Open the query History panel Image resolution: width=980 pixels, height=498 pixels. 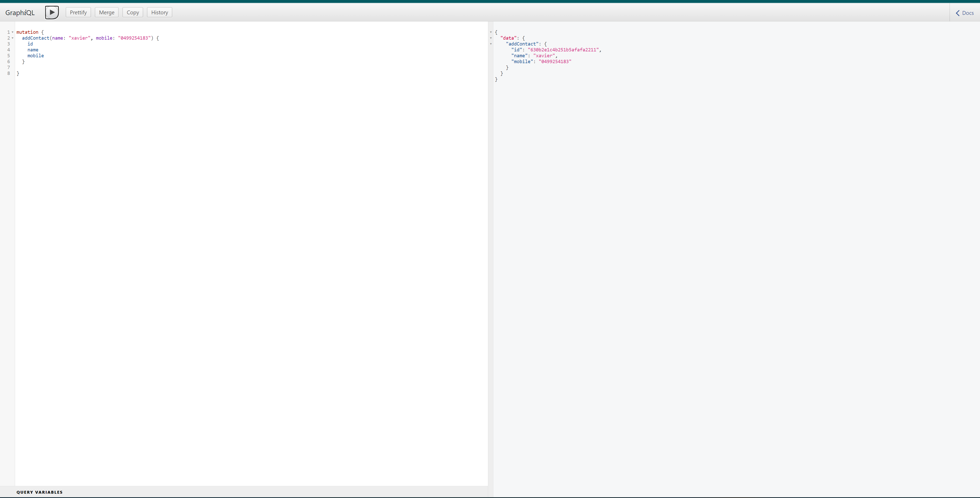tap(159, 12)
